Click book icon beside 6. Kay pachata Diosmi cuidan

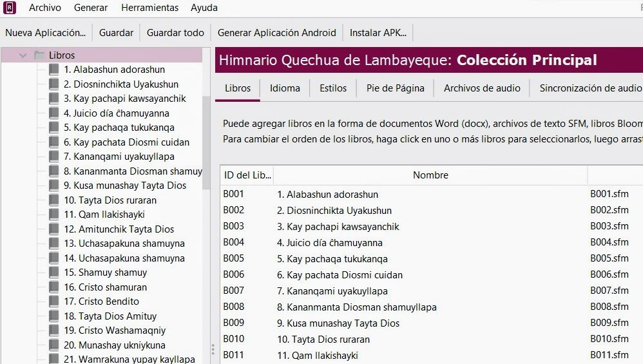coord(53,142)
